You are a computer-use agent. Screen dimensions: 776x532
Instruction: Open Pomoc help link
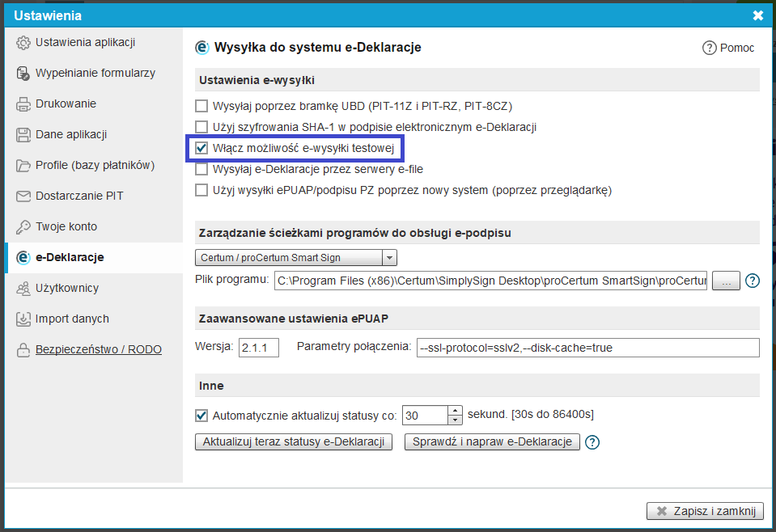(729, 49)
